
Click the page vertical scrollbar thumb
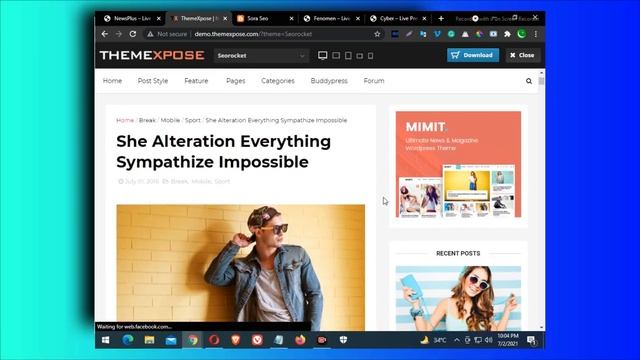(x=541, y=81)
